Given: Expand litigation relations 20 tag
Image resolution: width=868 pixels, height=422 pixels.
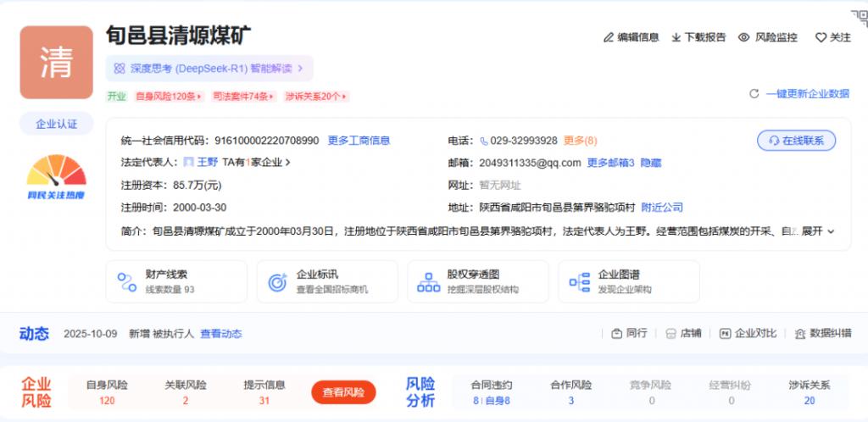Looking at the screenshot, I should click(316, 97).
